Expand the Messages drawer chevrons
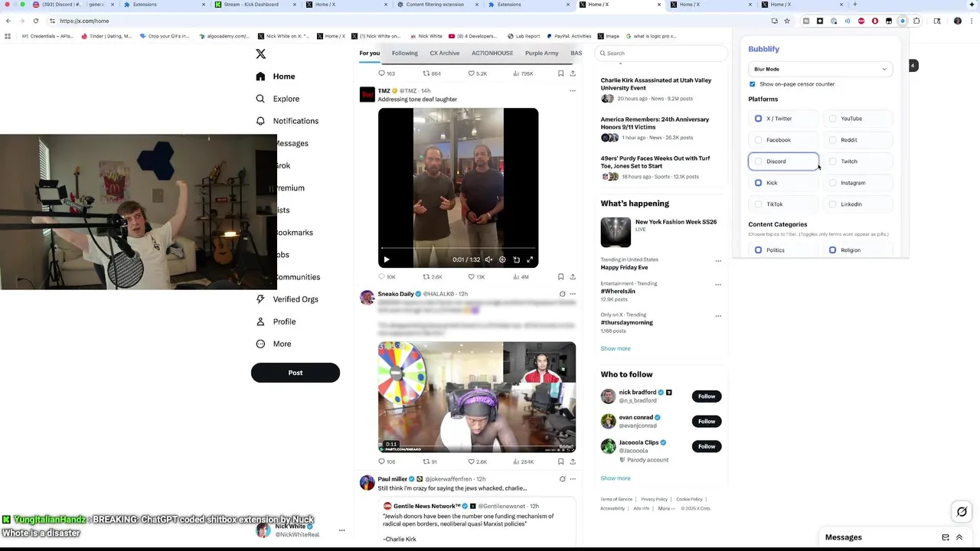Image resolution: width=980 pixels, height=551 pixels. (x=959, y=537)
